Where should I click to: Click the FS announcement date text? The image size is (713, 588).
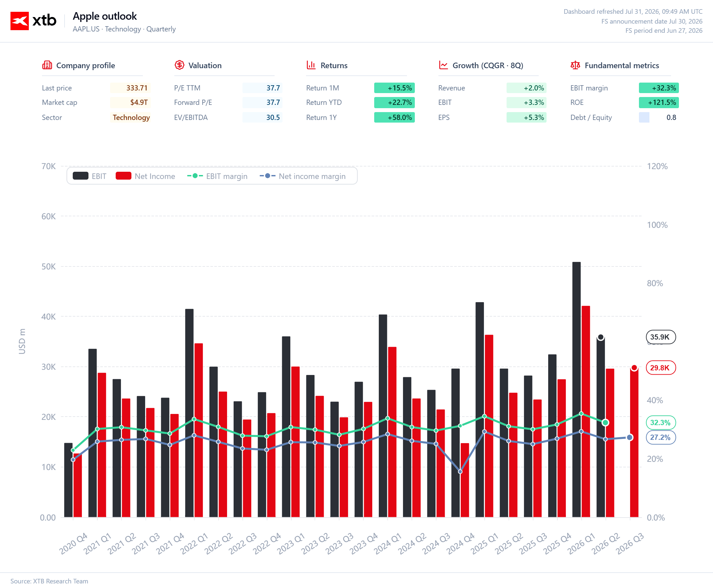652,21
